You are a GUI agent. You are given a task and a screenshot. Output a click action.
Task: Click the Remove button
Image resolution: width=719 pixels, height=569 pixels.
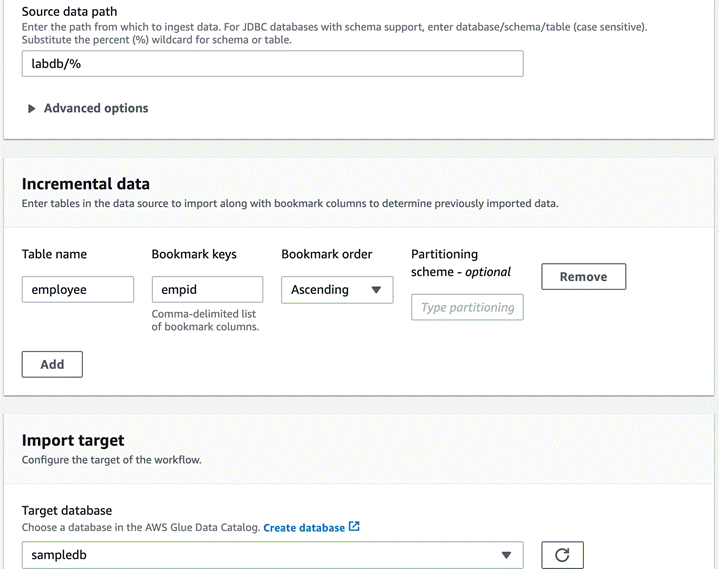pos(583,277)
